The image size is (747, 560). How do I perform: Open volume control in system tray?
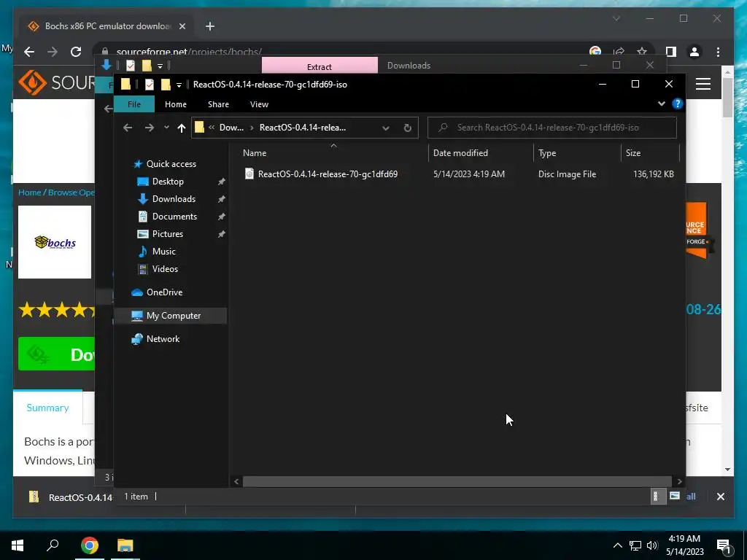(x=652, y=545)
